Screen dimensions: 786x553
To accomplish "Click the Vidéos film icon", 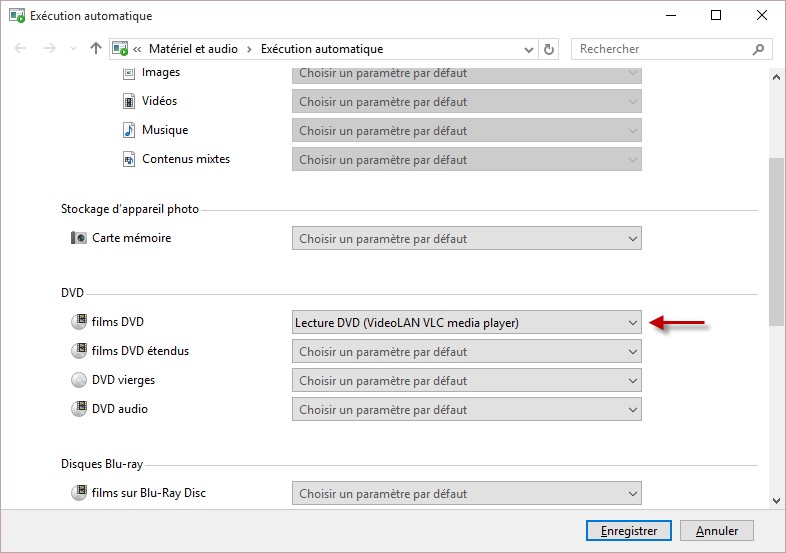I will click(129, 101).
